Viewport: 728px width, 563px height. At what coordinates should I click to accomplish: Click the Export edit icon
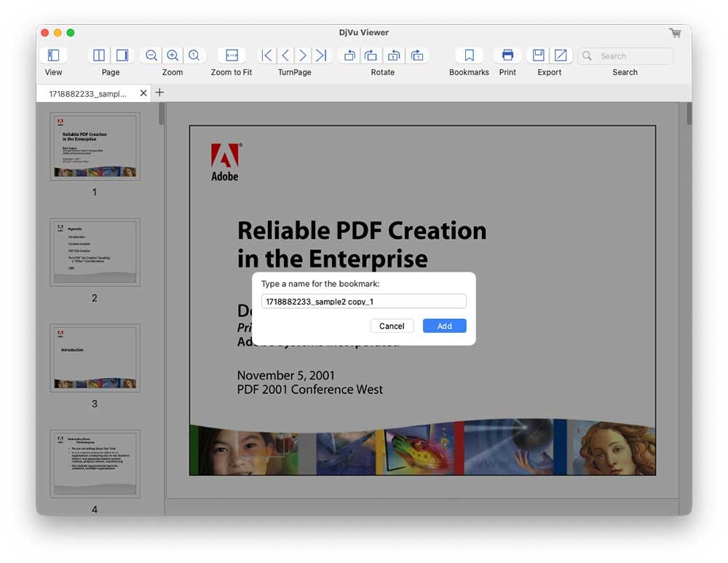(x=561, y=56)
